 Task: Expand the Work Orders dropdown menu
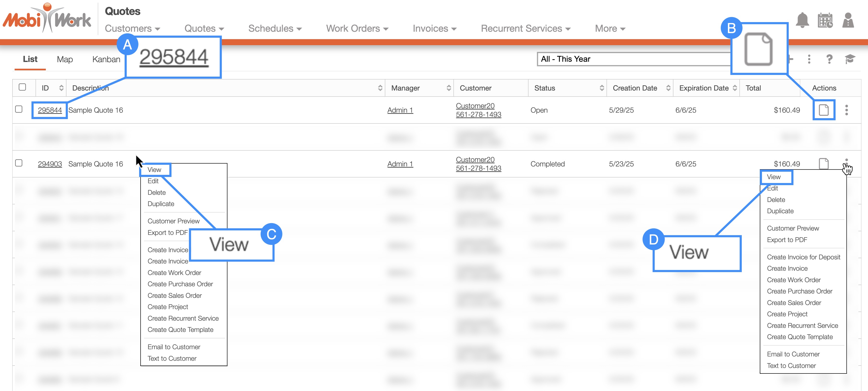(357, 29)
